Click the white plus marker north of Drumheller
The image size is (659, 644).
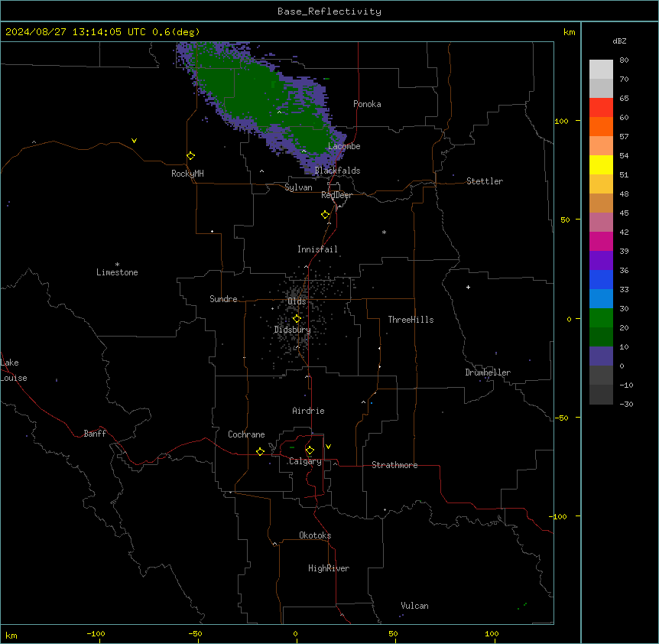click(468, 287)
